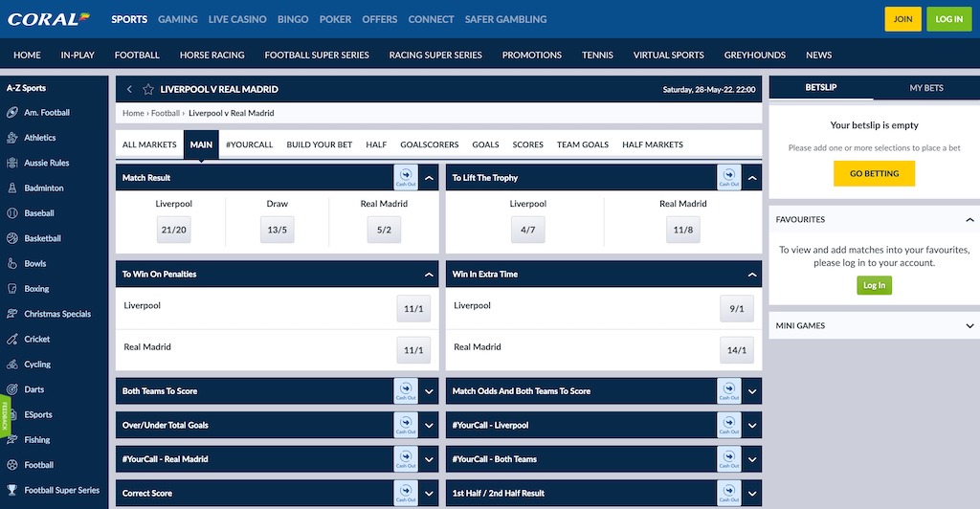Open the Aussie Rules sidebar icon
This screenshot has width=980, height=509.
click(11, 163)
